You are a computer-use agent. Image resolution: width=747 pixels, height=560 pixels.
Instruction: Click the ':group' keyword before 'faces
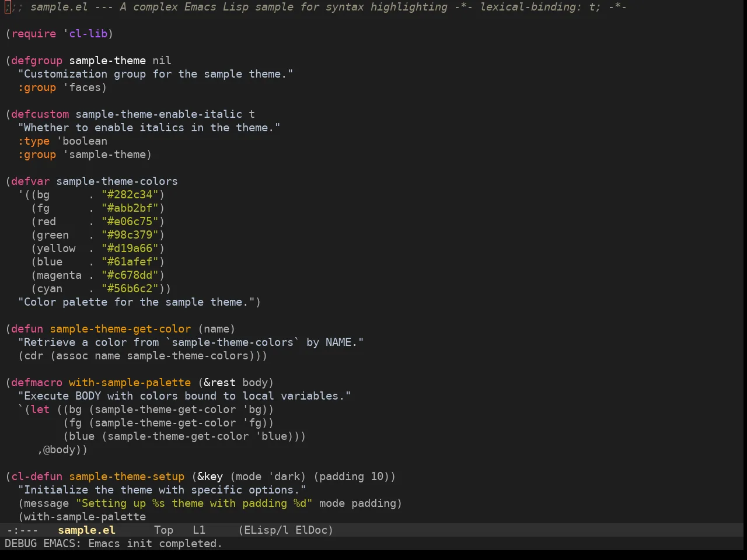37,87
